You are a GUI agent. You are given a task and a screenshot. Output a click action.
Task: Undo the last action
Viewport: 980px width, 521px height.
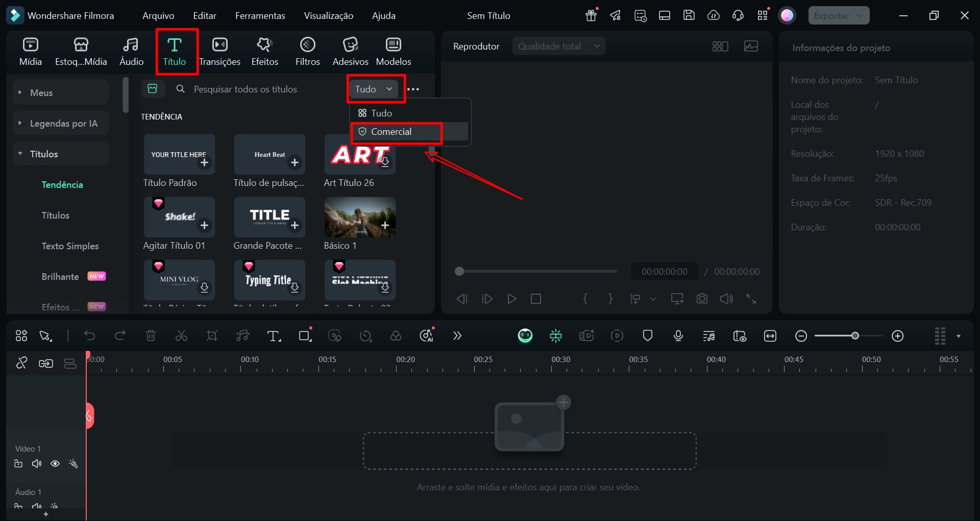coord(89,336)
